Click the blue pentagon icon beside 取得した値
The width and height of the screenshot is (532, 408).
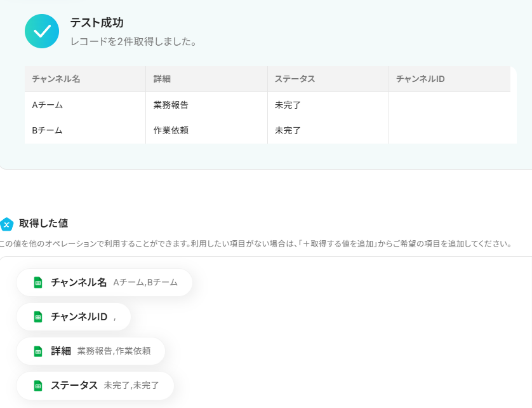(6, 224)
